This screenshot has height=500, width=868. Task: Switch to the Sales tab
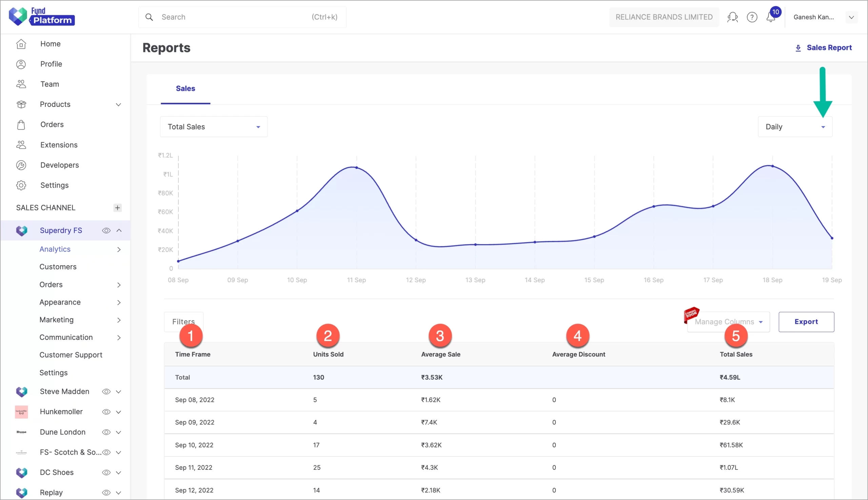click(185, 89)
